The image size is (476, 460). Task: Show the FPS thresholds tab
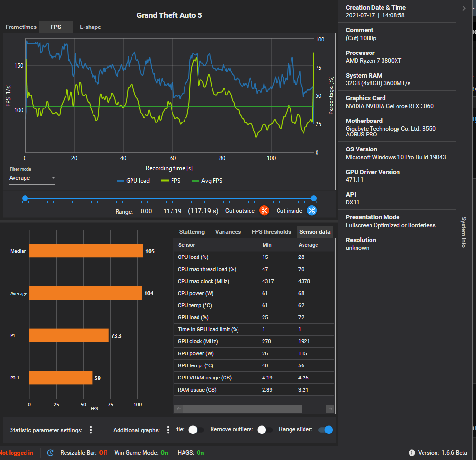[x=271, y=232]
